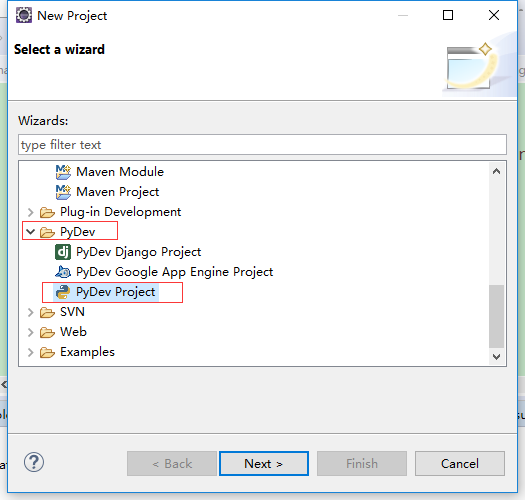Image resolution: width=525 pixels, height=500 pixels.
Task: Click the SVN folder icon
Action: click(x=47, y=312)
